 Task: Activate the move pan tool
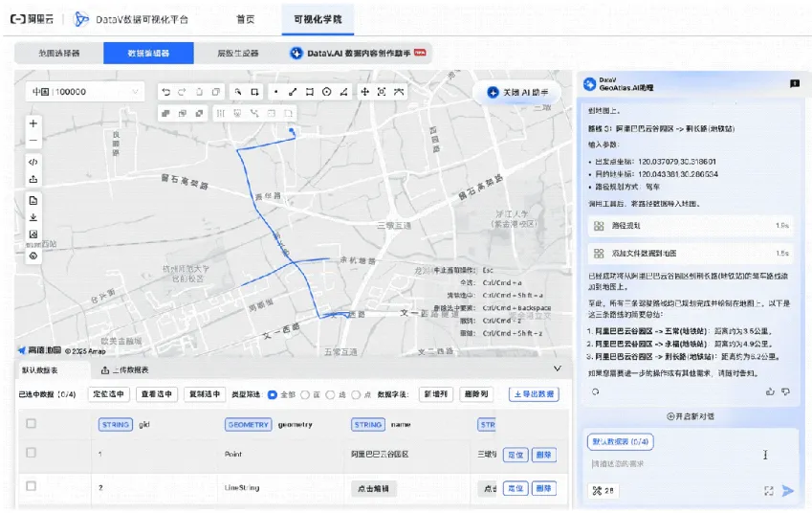click(x=365, y=92)
